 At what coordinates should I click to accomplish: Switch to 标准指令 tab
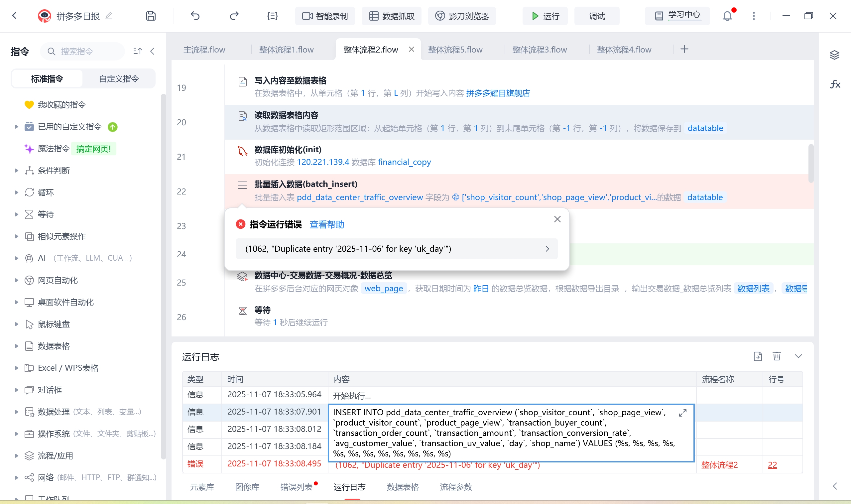click(47, 79)
